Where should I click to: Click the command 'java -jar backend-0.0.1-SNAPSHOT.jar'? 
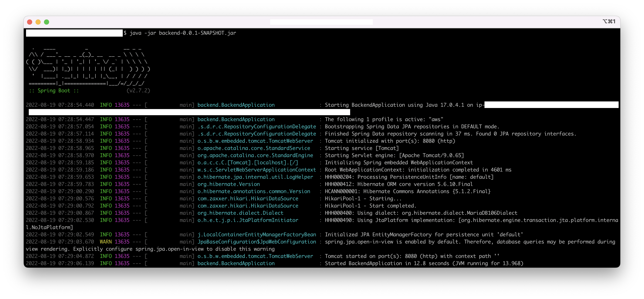pyautogui.click(x=183, y=33)
